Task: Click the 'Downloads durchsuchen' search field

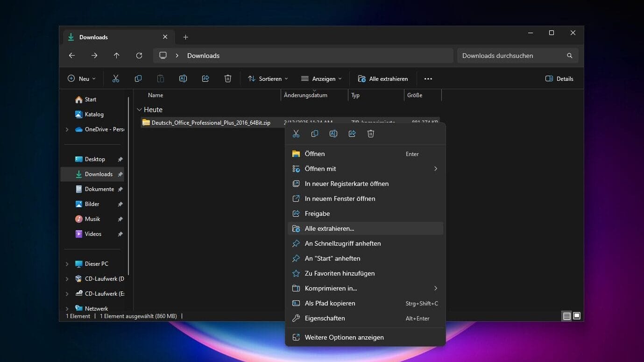Action: (x=511, y=56)
